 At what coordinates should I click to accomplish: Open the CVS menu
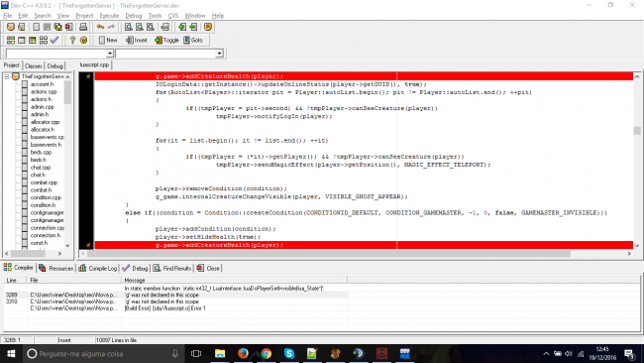click(173, 16)
